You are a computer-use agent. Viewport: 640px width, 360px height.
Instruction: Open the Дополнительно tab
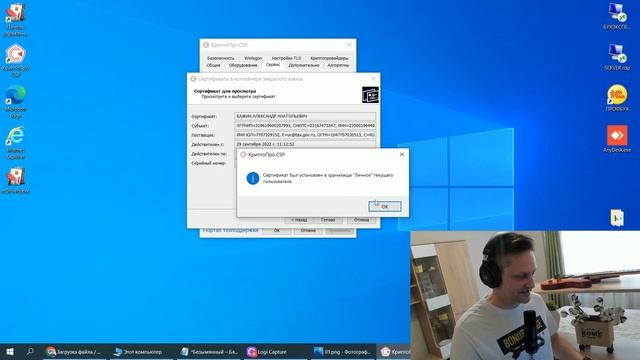(304, 65)
